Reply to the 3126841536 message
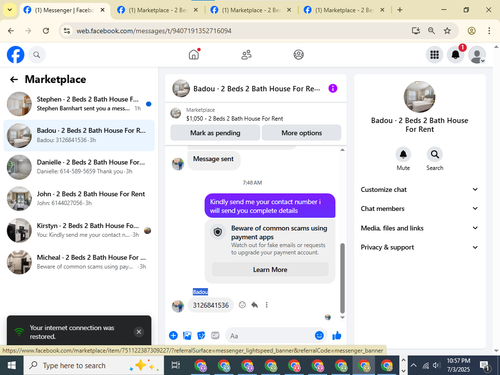500x375 pixels. click(255, 305)
